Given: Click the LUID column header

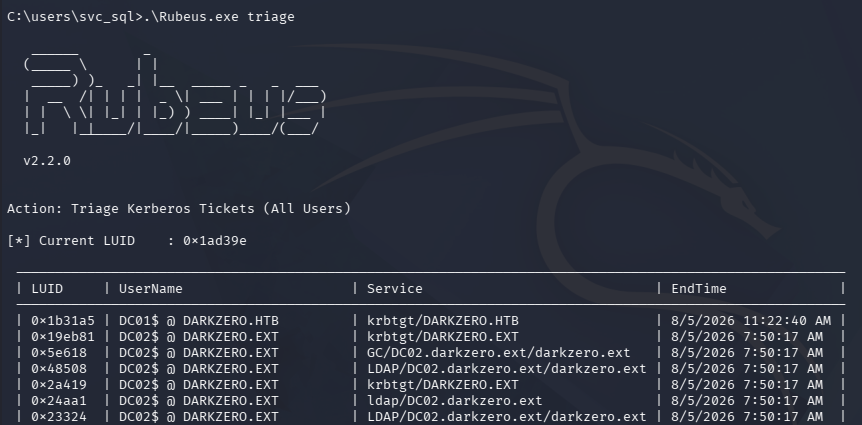Looking at the screenshot, I should (47, 289).
